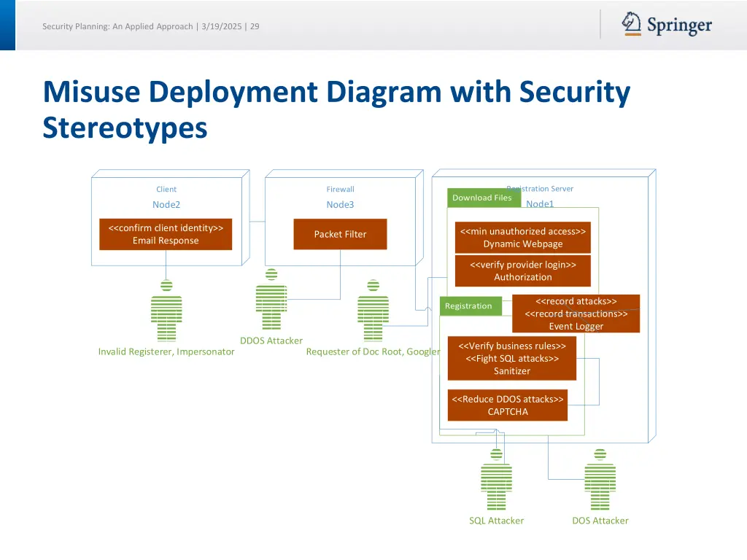Click the Requester of Doc Root actor figure
The height and width of the screenshot is (560, 747).
click(x=373, y=311)
